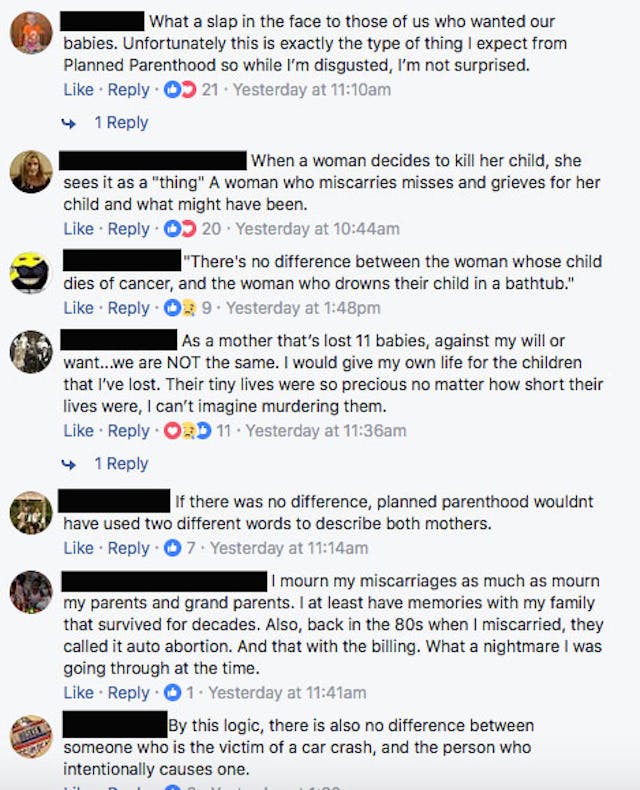Open the blonde woman's profile picture
This screenshot has width=640, height=790.
click(x=31, y=171)
